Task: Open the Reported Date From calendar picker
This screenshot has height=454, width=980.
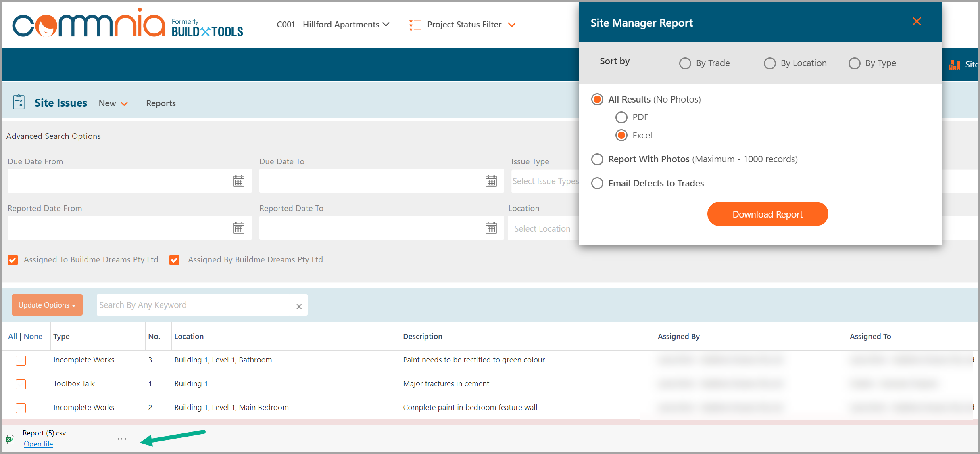Action: point(239,228)
